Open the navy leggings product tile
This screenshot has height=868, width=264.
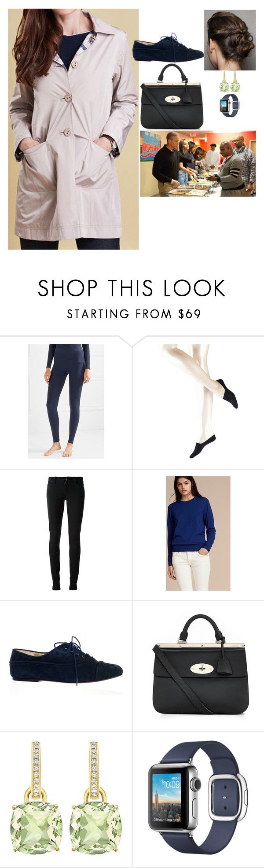(x=66, y=401)
